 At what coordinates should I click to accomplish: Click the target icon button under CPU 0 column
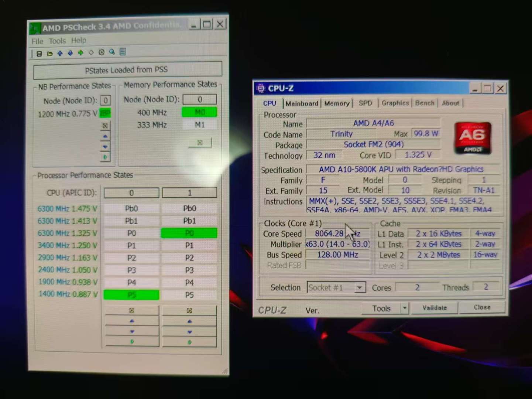coord(132,310)
